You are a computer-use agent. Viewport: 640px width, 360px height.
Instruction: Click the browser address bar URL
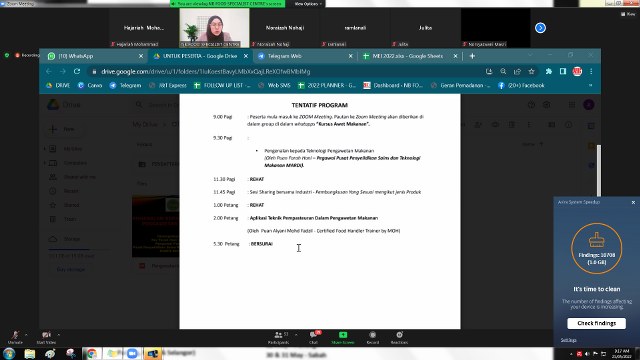205,71
